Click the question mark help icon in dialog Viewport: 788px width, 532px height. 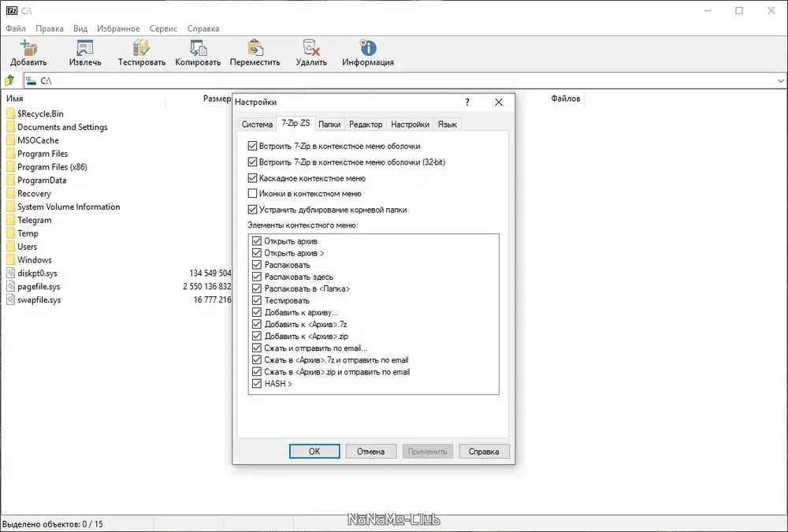click(x=467, y=102)
